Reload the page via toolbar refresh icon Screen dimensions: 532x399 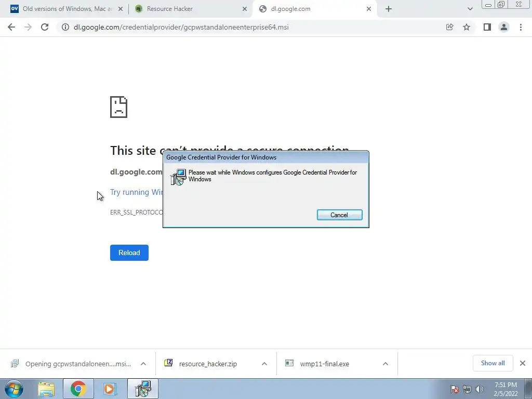tap(45, 27)
